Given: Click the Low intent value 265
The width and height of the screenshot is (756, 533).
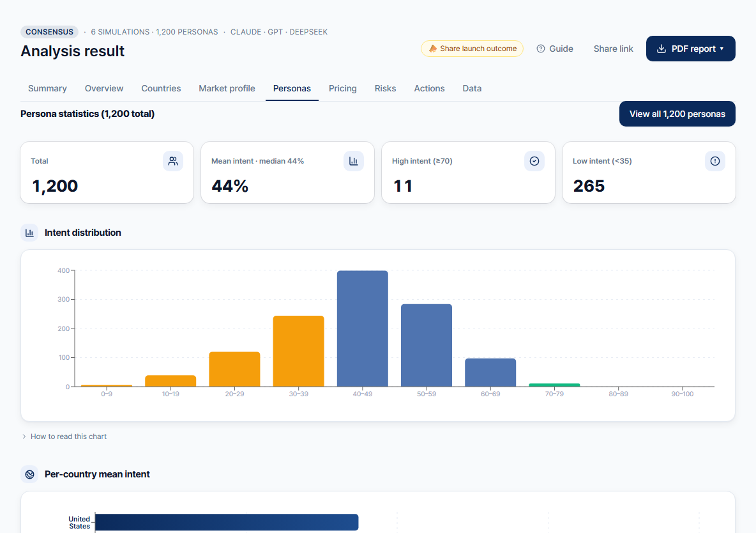Looking at the screenshot, I should [589, 186].
